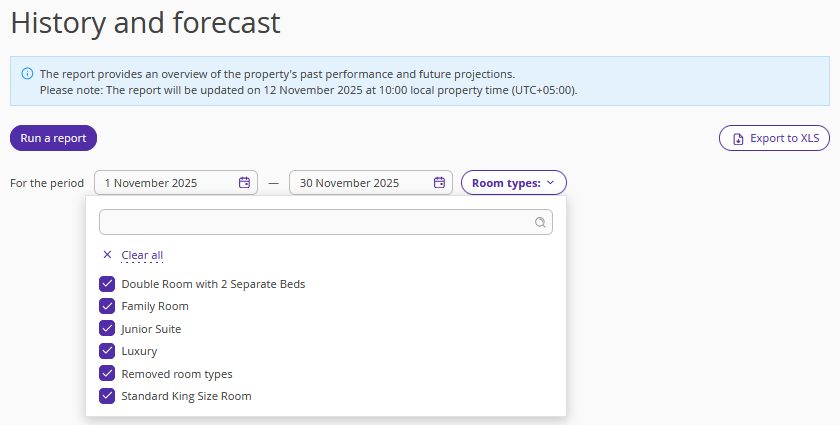
Task: Click the Clear all link
Action: (142, 256)
